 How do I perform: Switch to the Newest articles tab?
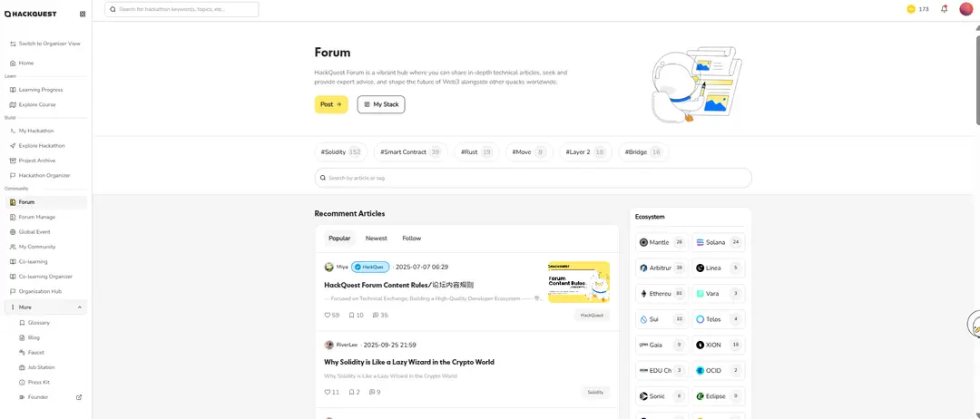point(376,239)
